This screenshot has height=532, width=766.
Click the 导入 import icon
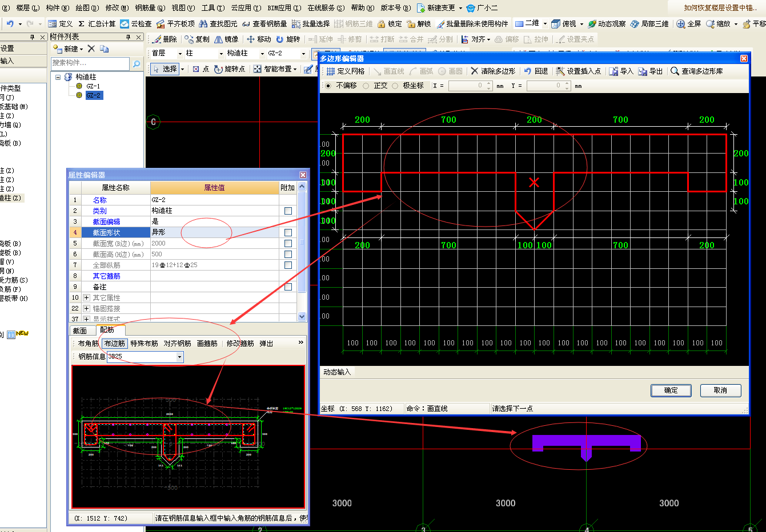613,71
